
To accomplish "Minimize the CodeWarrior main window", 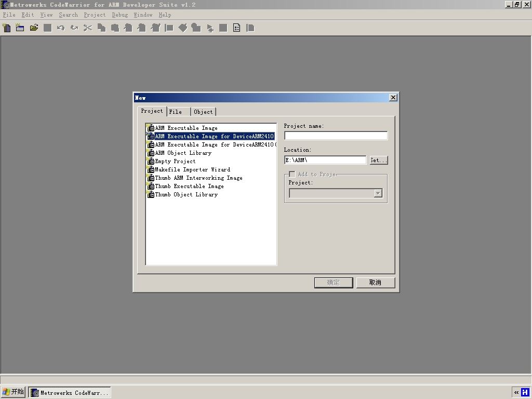I will [509, 4].
